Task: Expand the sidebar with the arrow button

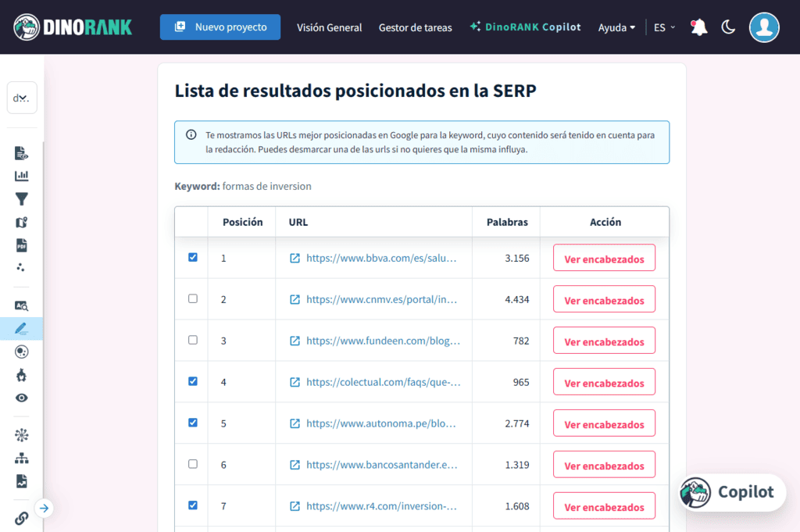Action: pos(45,508)
